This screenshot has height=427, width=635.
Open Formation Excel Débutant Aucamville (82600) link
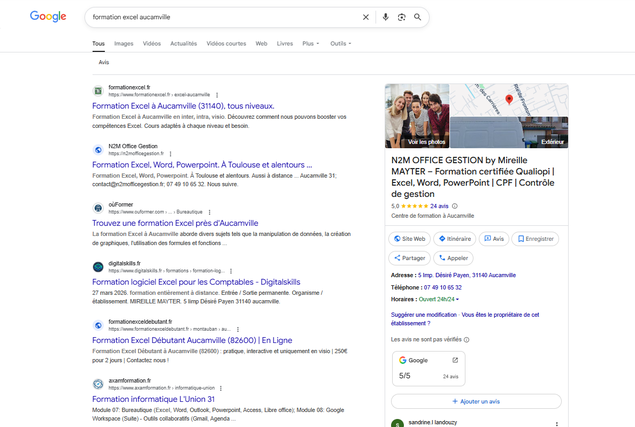click(x=192, y=340)
